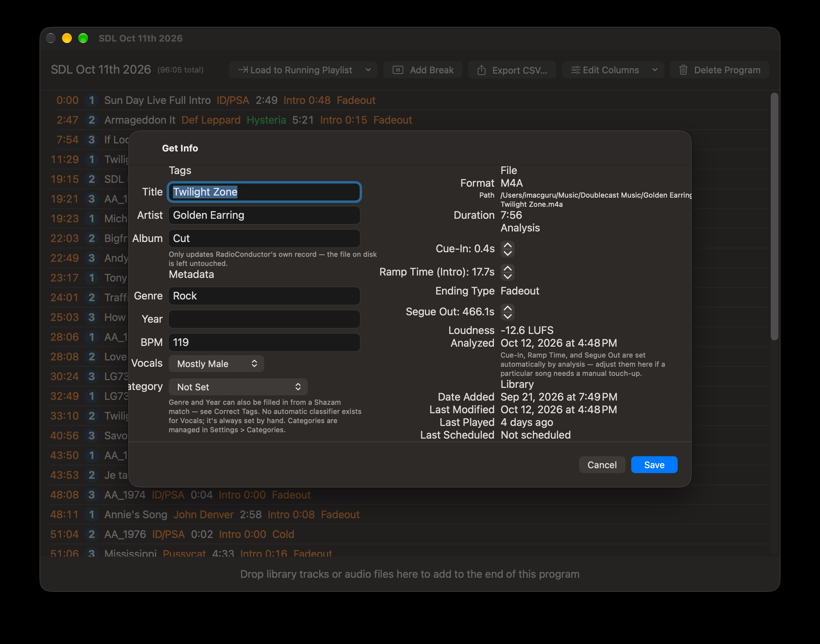
Task: Click the Def Leppard artist label
Action: coord(211,120)
